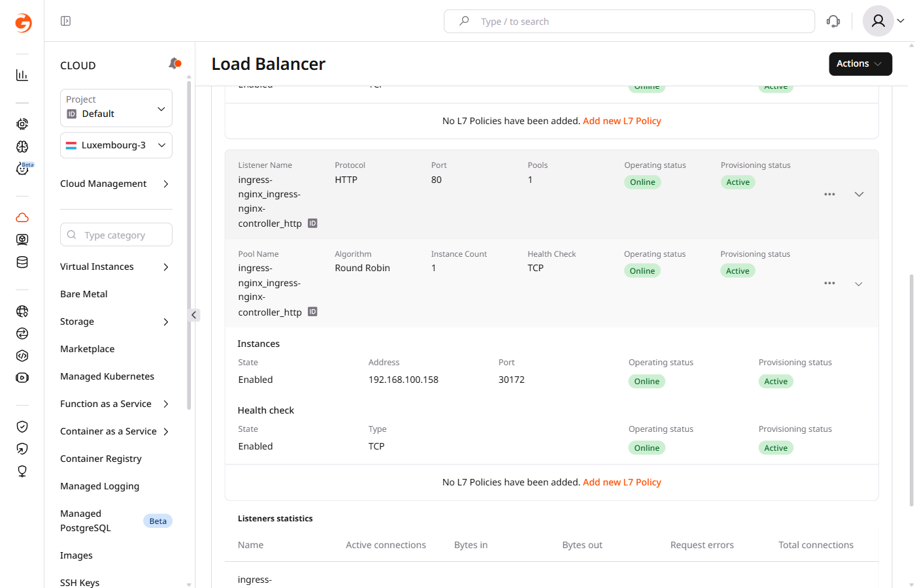
Task: Open the Project Default dropdown
Action: tap(116, 108)
